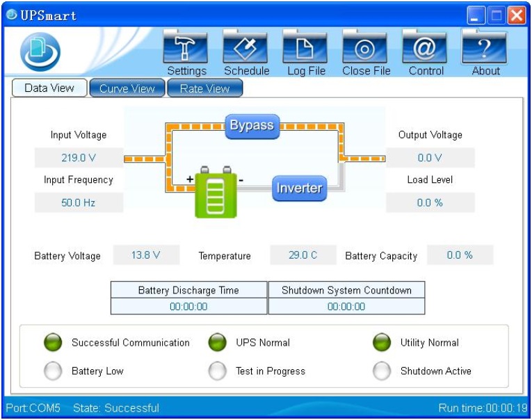Click the Shutdown System Countdown header
Image resolution: width=532 pixels, height=420 pixels.
[346, 290]
